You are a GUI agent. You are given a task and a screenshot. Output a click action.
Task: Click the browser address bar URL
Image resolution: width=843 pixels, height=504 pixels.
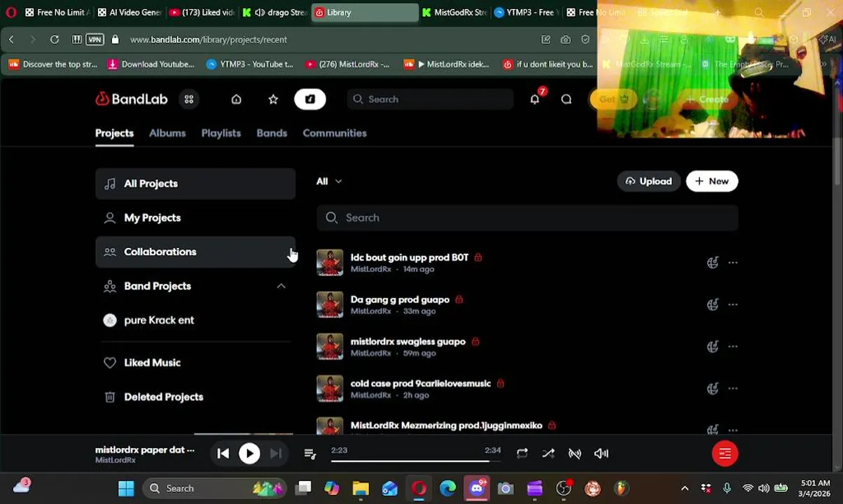(x=209, y=40)
